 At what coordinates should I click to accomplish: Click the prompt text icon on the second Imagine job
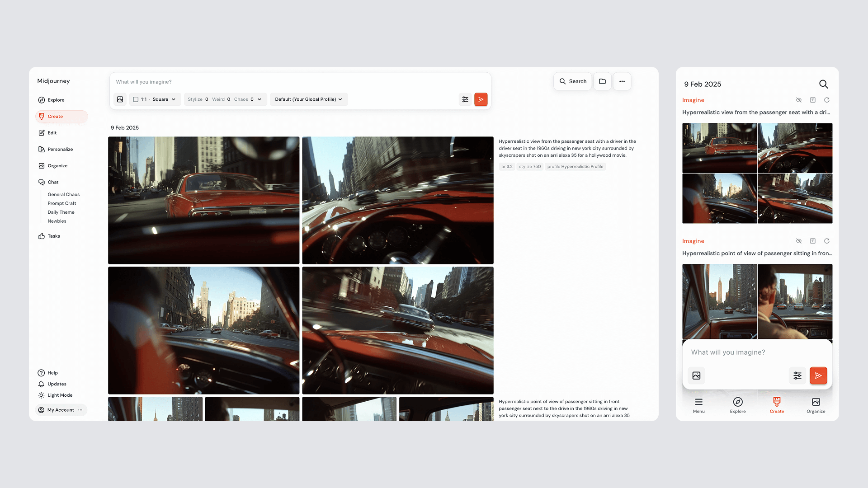pos(812,241)
